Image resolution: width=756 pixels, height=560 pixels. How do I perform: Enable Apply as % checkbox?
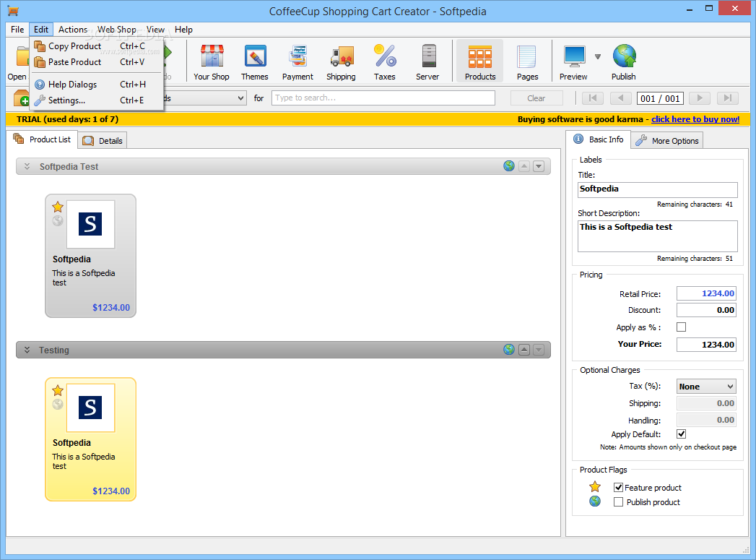682,327
